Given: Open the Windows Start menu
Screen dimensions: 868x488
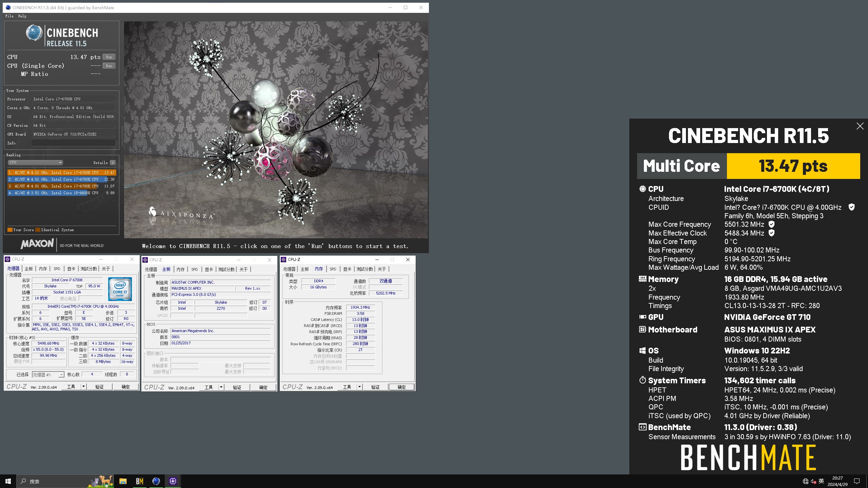Looking at the screenshot, I should pos(8,481).
